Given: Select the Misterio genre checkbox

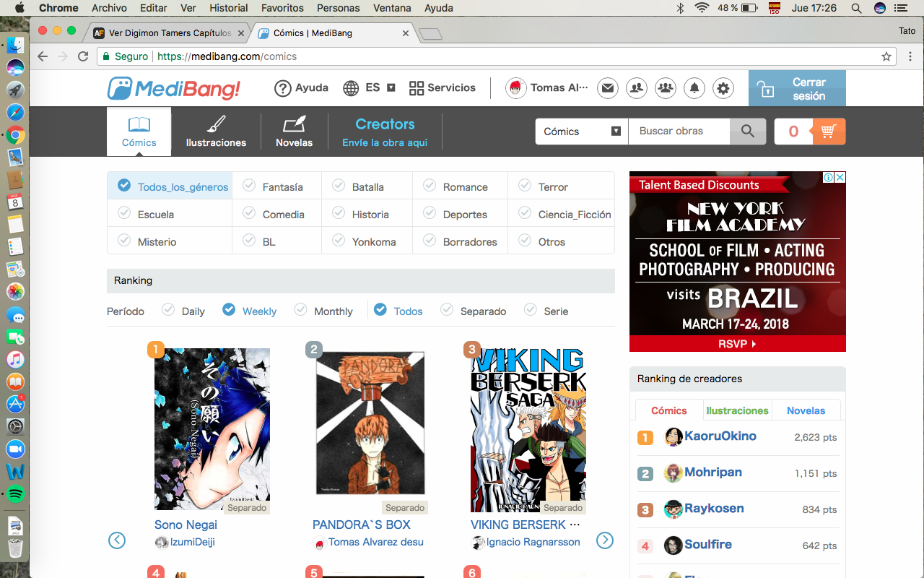Looking at the screenshot, I should 124,241.
